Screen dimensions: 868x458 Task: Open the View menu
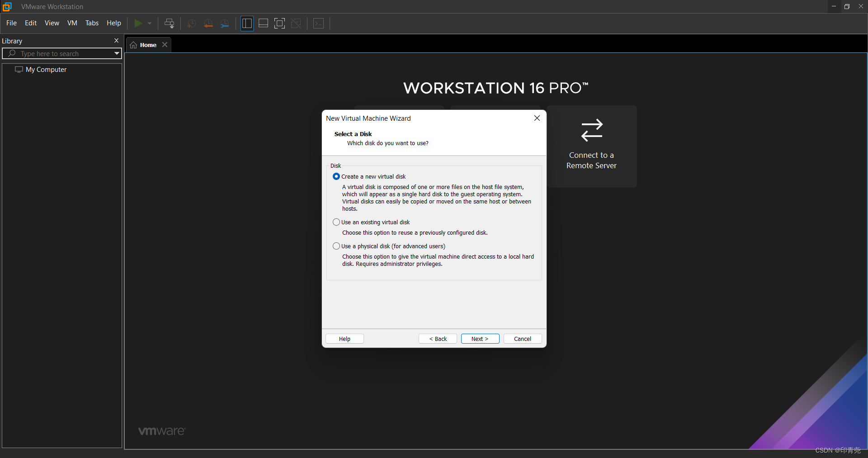pos(52,23)
